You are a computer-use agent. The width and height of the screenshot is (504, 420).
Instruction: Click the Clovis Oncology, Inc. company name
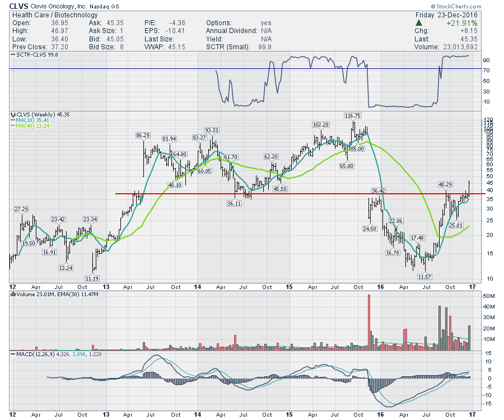pos(59,6)
